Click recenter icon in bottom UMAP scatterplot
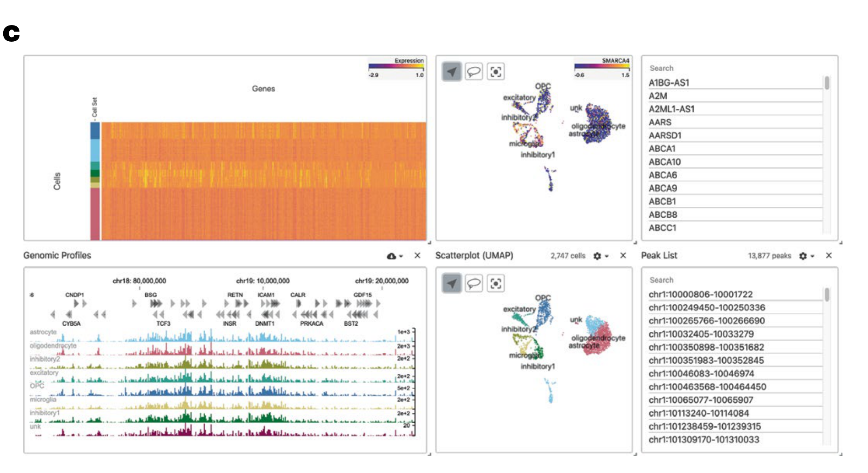Viewport: 868px width, 473px height. (496, 283)
